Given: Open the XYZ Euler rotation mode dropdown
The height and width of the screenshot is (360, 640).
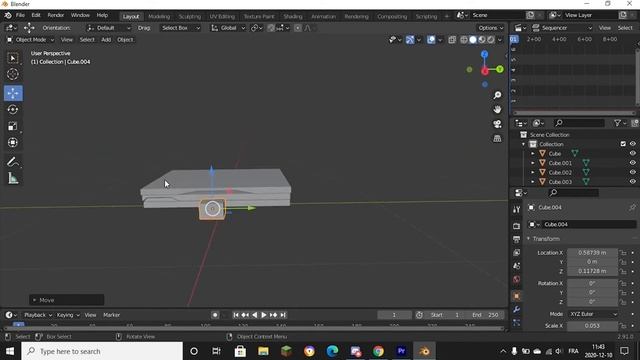Looking at the screenshot, I should click(x=593, y=314).
